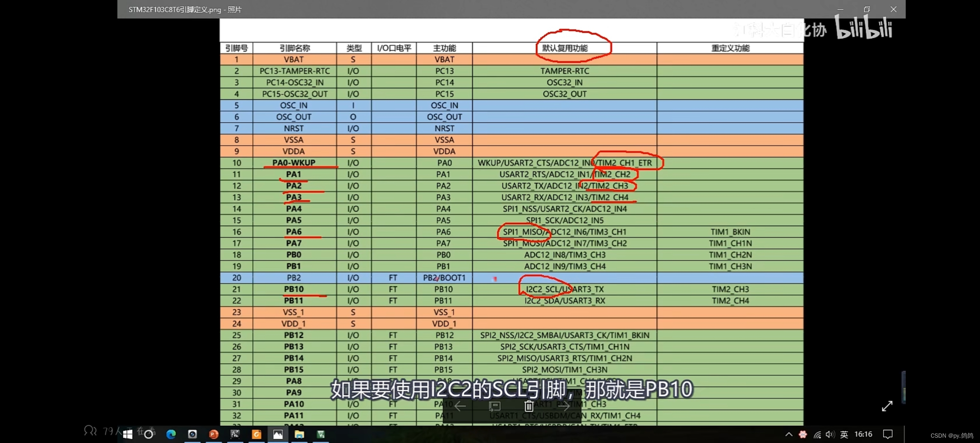The height and width of the screenshot is (443, 980).
Task: Click the SPI1_SCK/ADC12_IN5 cell
Action: [x=565, y=220]
